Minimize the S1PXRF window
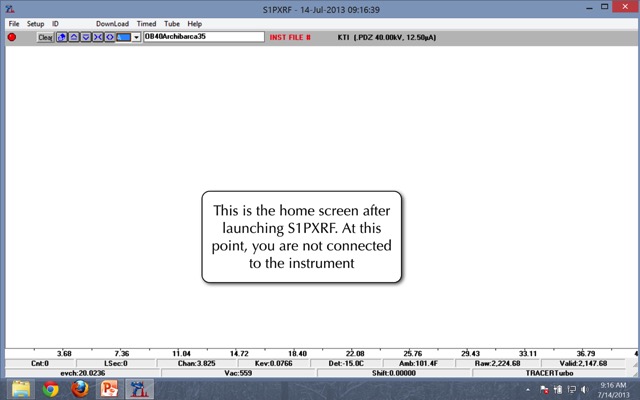 (x=589, y=8)
